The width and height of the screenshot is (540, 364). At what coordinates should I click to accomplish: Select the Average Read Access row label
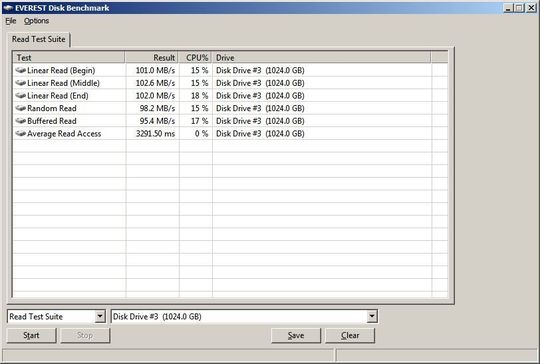pos(64,134)
